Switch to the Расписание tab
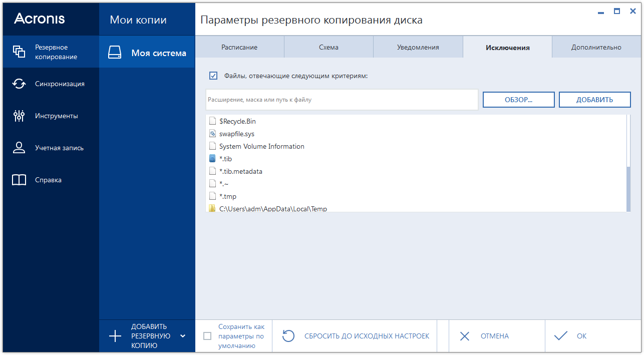 pos(240,46)
